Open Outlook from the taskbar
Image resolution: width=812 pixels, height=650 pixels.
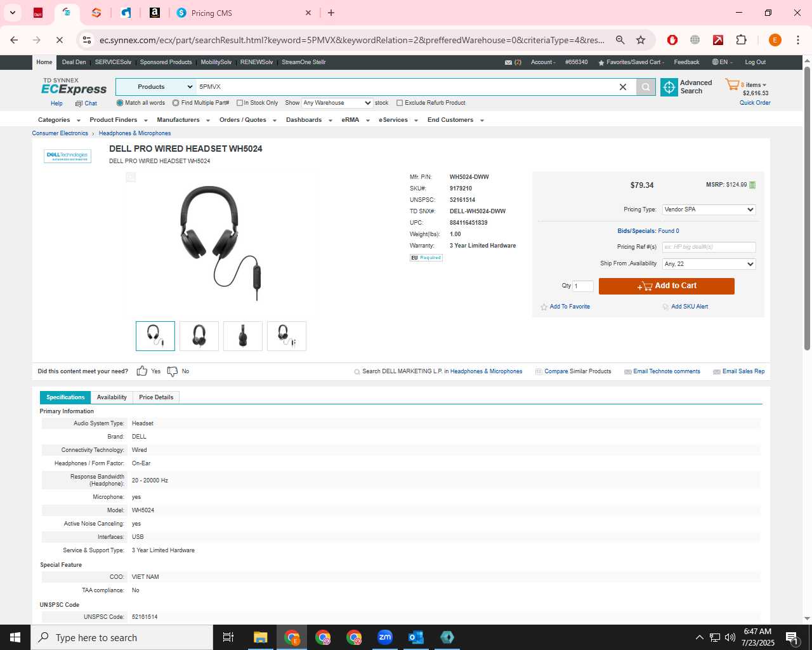pos(416,637)
